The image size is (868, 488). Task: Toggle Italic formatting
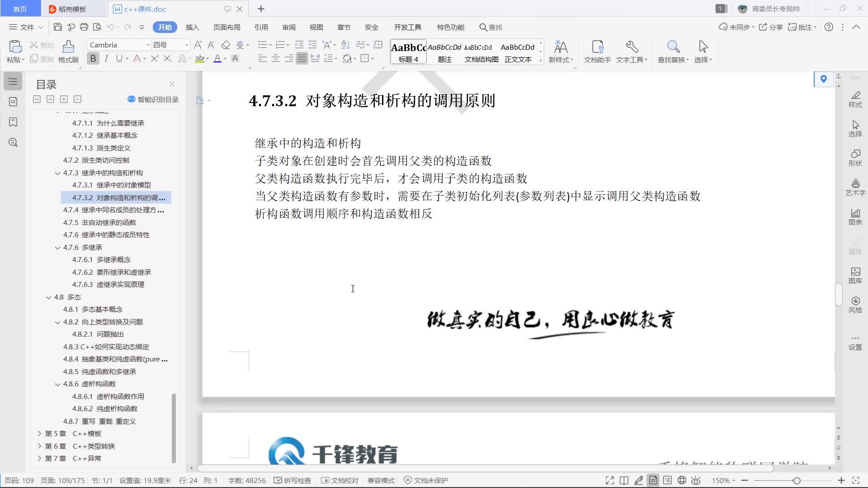tap(106, 58)
